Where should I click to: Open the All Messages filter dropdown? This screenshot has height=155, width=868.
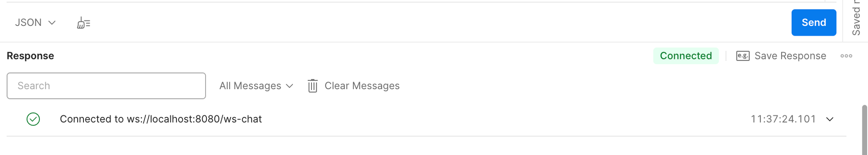coord(256,86)
